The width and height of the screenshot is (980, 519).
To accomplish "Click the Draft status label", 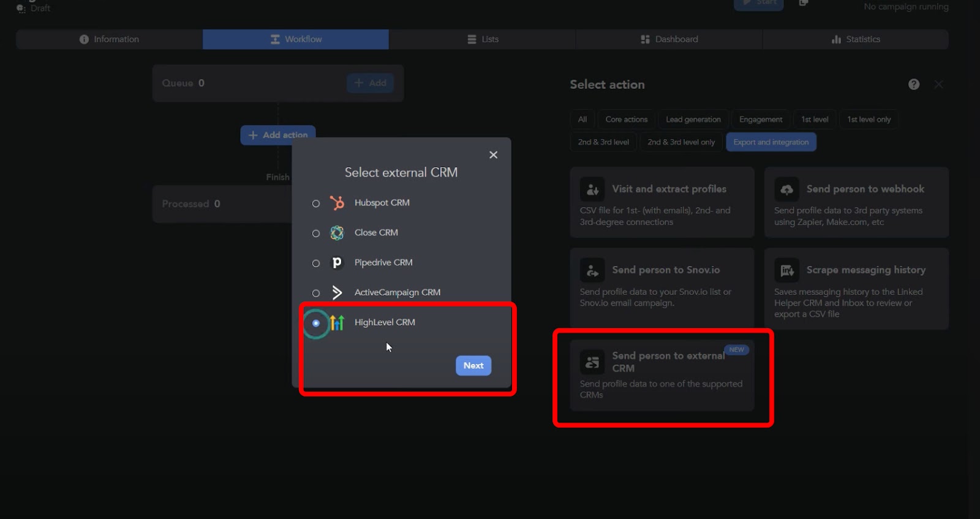I will pos(40,8).
